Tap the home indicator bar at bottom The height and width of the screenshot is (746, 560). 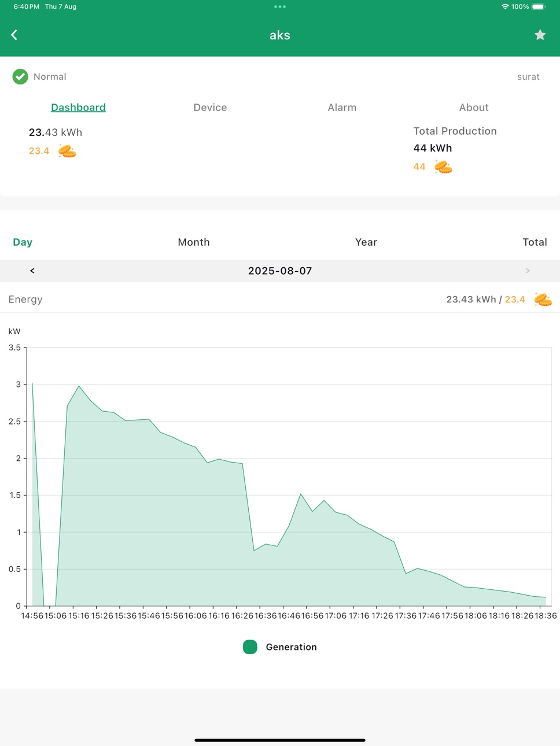(x=280, y=740)
